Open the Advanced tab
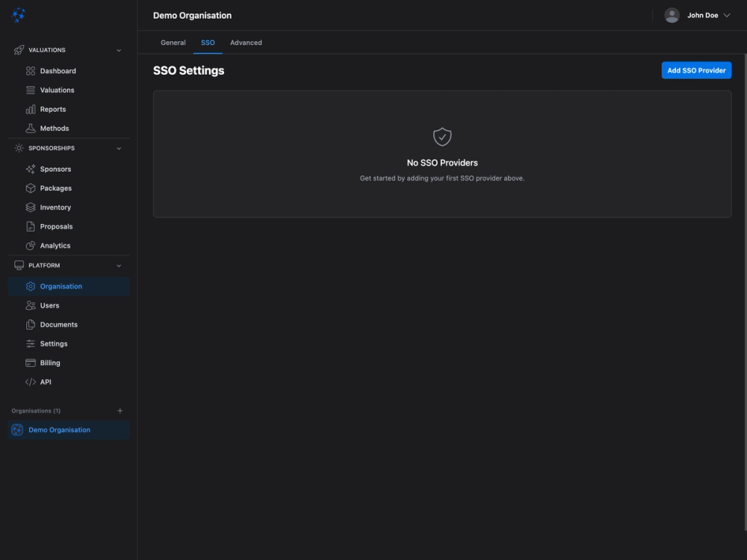747x560 pixels. pos(246,43)
